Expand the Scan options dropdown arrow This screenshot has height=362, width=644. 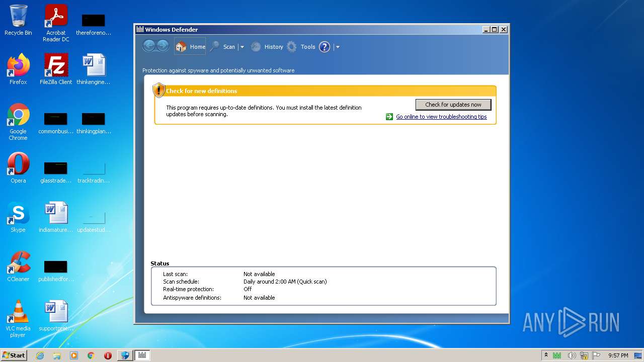(242, 47)
